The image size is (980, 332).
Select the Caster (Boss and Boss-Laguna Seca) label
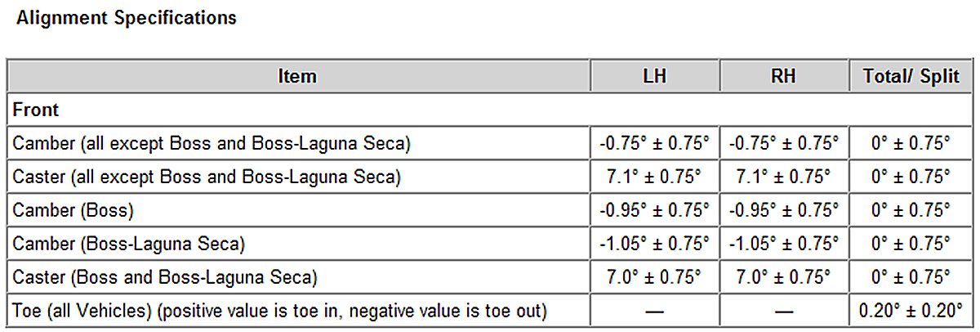pos(165,277)
